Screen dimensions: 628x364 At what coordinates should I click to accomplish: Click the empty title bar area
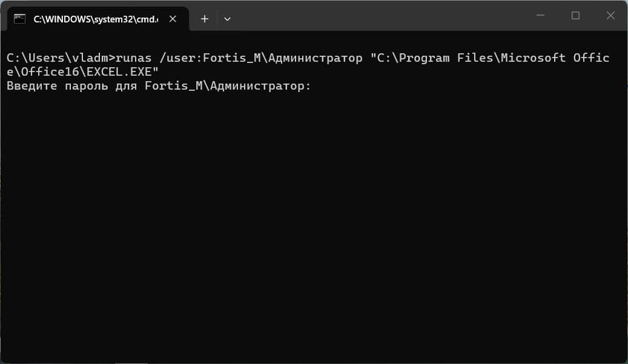pos(380,16)
